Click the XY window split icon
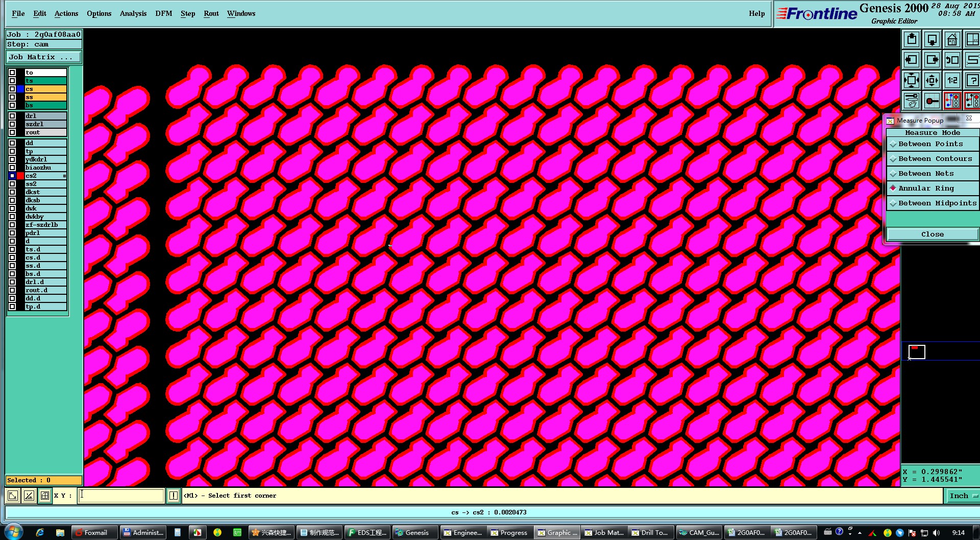 click(x=972, y=39)
